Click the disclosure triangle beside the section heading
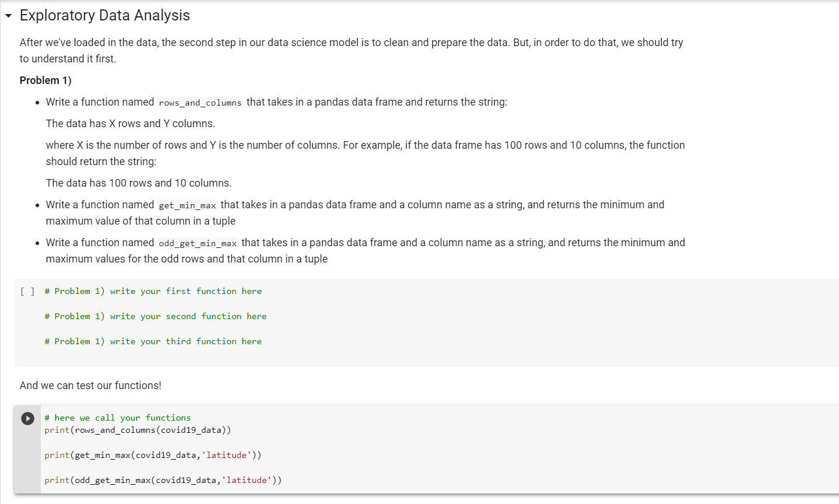 click(x=8, y=16)
